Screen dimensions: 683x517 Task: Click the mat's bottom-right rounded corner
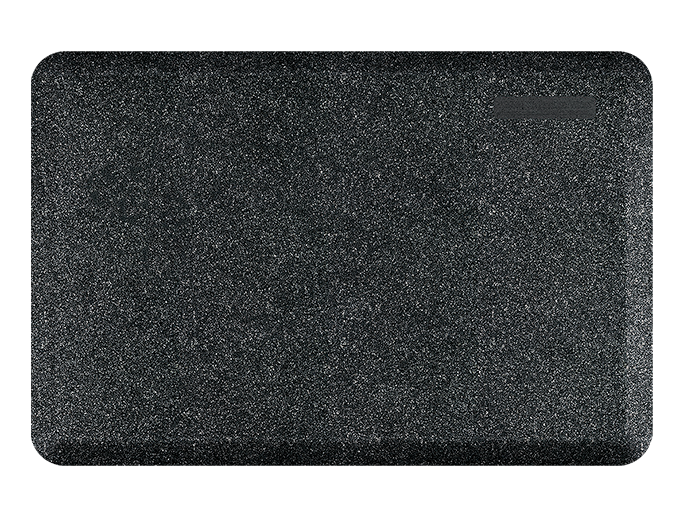tap(638, 452)
